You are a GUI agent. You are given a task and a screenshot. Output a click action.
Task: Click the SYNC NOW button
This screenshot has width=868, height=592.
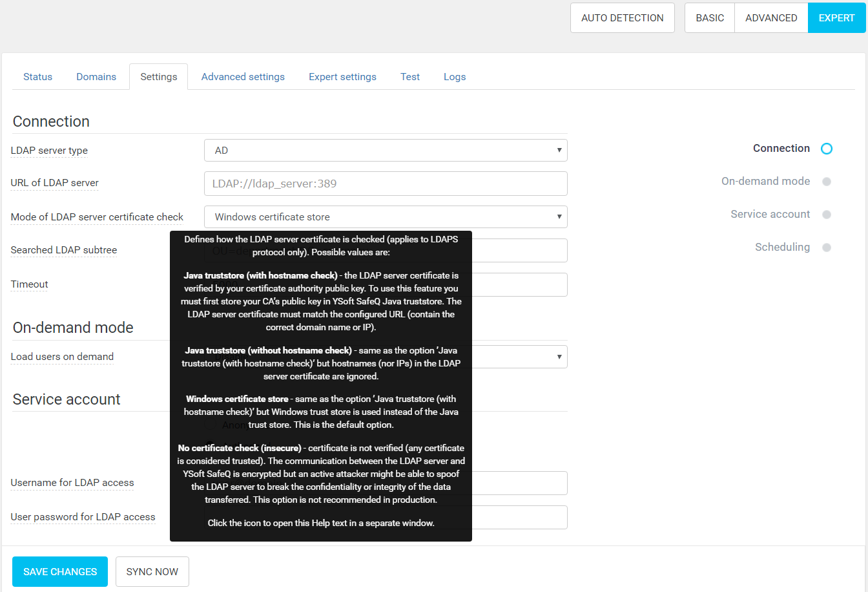[152, 572]
